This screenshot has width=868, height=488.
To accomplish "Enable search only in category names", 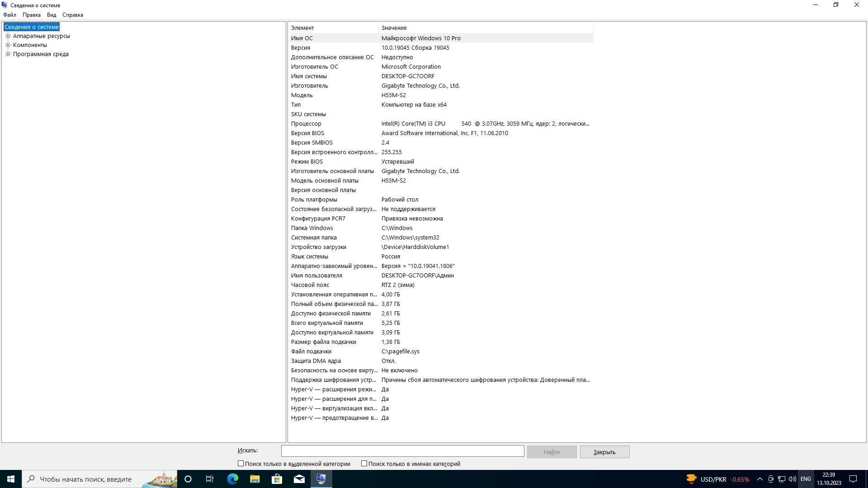I will (364, 464).
